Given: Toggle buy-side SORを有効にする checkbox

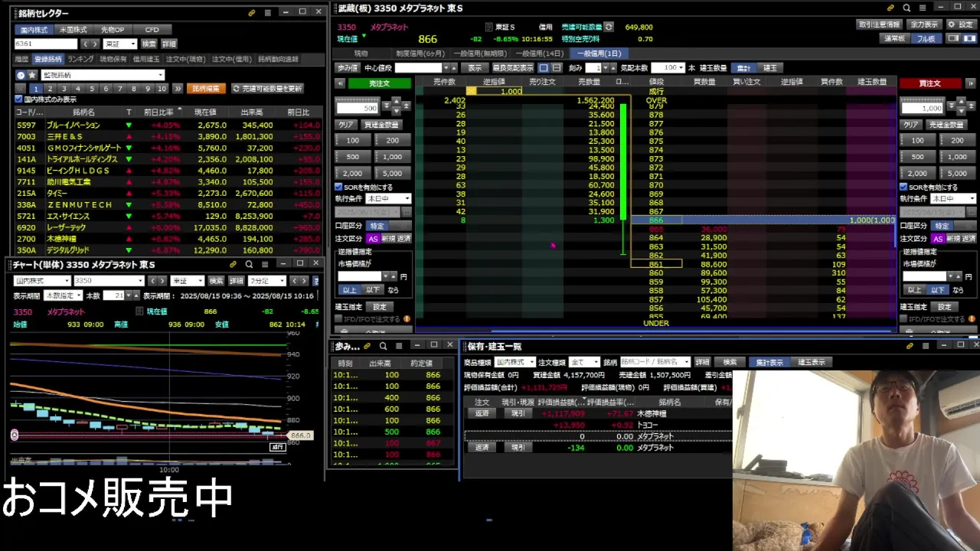Looking at the screenshot, I should coord(903,187).
